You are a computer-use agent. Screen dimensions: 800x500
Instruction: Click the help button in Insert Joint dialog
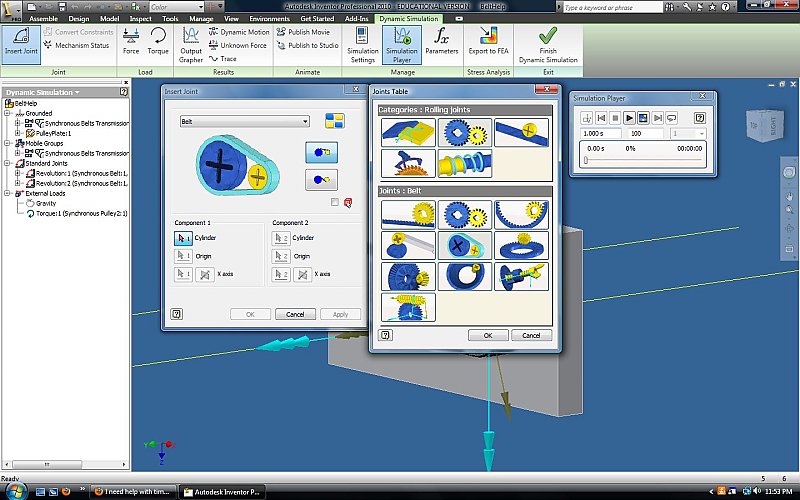click(177, 314)
